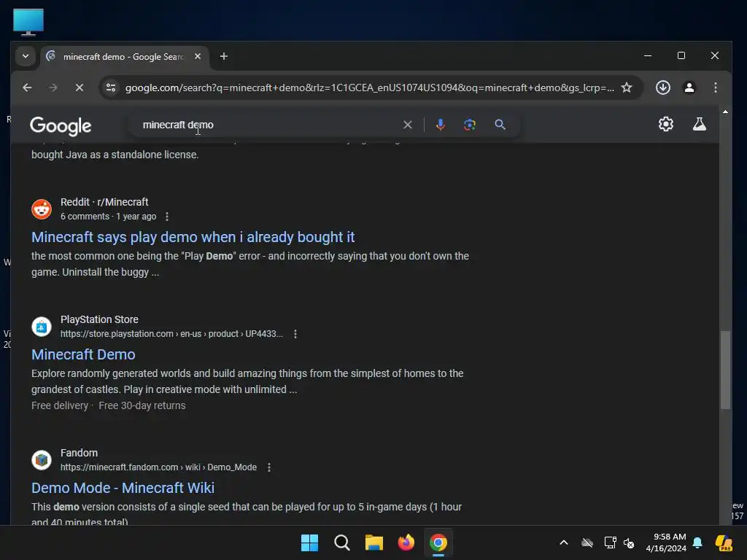Click the scrollbar up arrow

pos(725,112)
